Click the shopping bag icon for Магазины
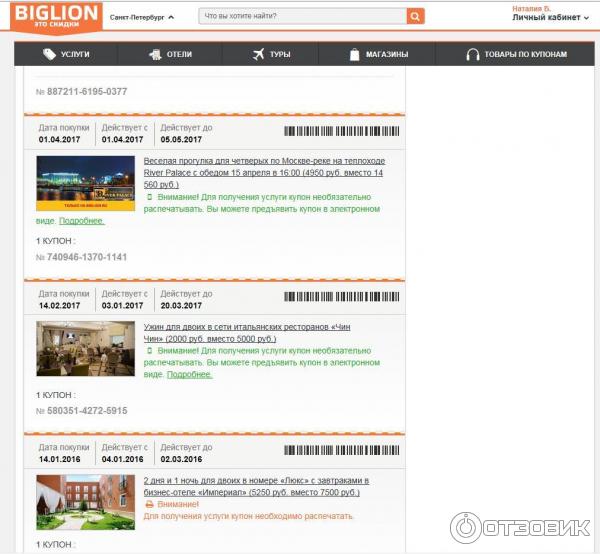Screen dimensions: 600x554 pos(354,54)
